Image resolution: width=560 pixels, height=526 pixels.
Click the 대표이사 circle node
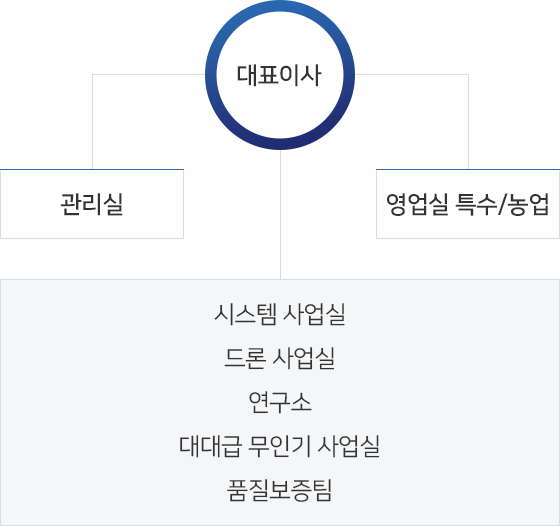(280, 75)
